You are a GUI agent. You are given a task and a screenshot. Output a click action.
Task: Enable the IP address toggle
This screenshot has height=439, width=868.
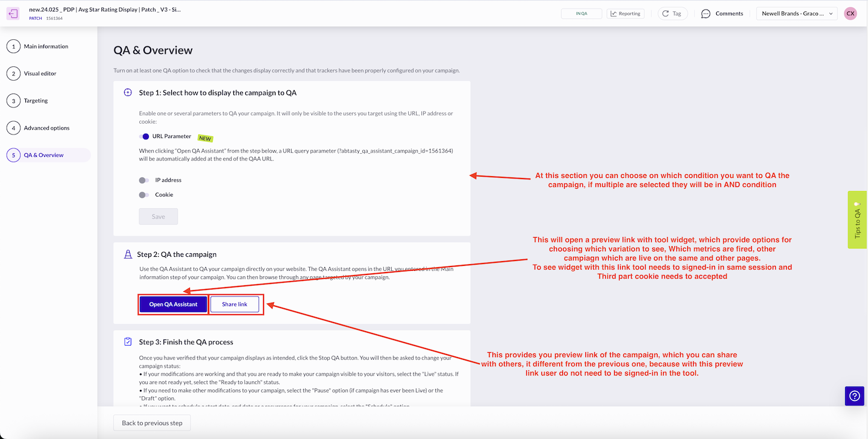[x=144, y=180]
